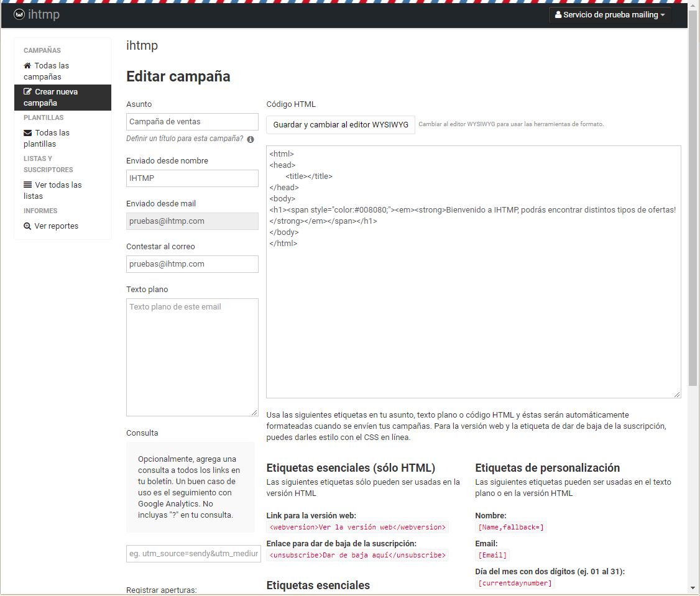Click the user icon in Servicio de prueba mailing
Image resolution: width=700 pixels, height=596 pixels.
click(x=558, y=15)
